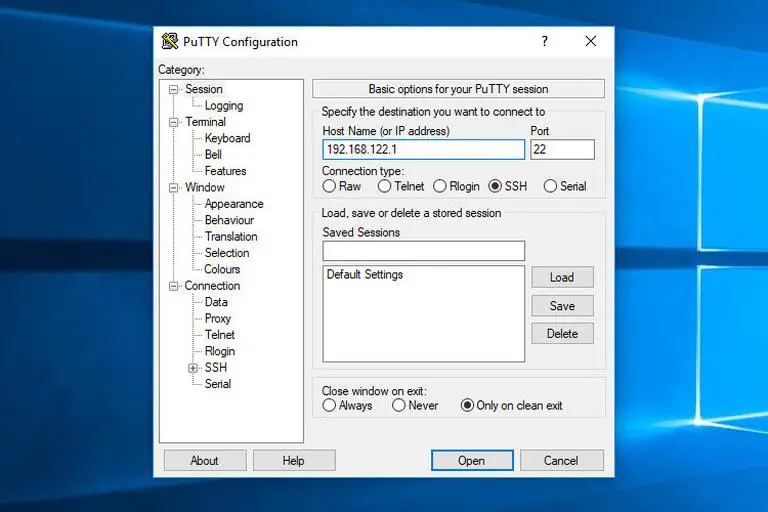The width and height of the screenshot is (768, 512).
Task: Select Default Settings in the saved sessions list
Action: (x=365, y=275)
